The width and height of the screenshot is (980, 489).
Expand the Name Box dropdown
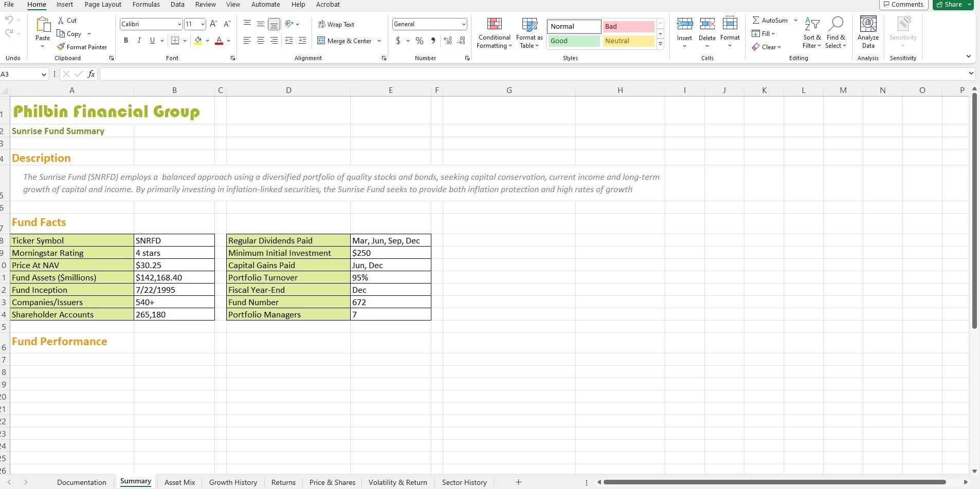point(44,74)
